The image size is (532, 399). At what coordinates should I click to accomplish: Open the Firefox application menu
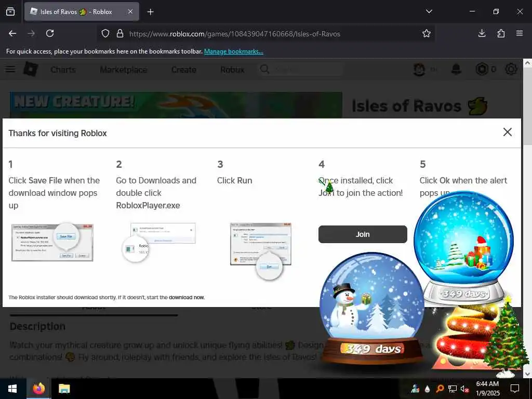pyautogui.click(x=520, y=33)
